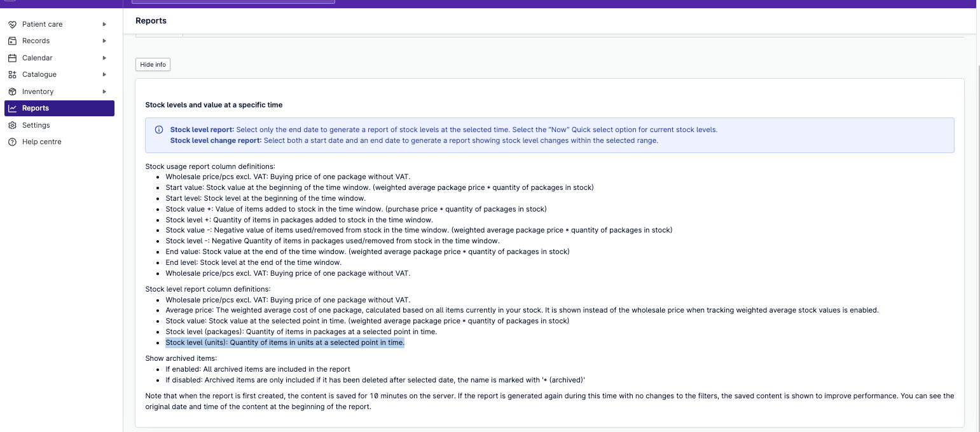Click the Help centre question mark icon
Image resolution: width=980 pixels, height=432 pixels.
pyautogui.click(x=12, y=142)
